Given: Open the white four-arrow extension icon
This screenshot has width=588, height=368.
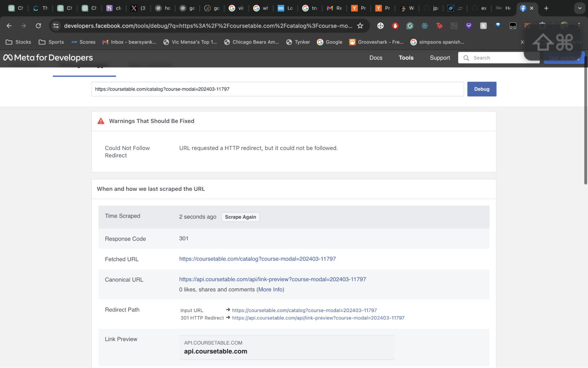Looking at the screenshot, I should [x=380, y=26].
